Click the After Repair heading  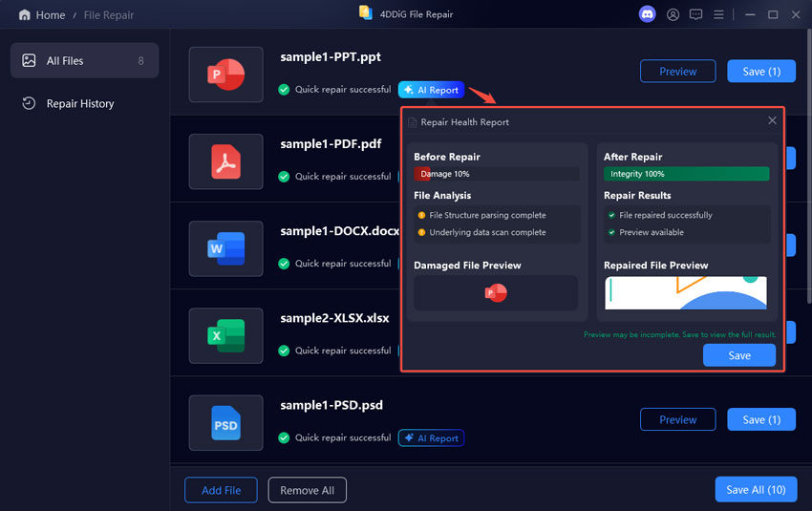632,157
